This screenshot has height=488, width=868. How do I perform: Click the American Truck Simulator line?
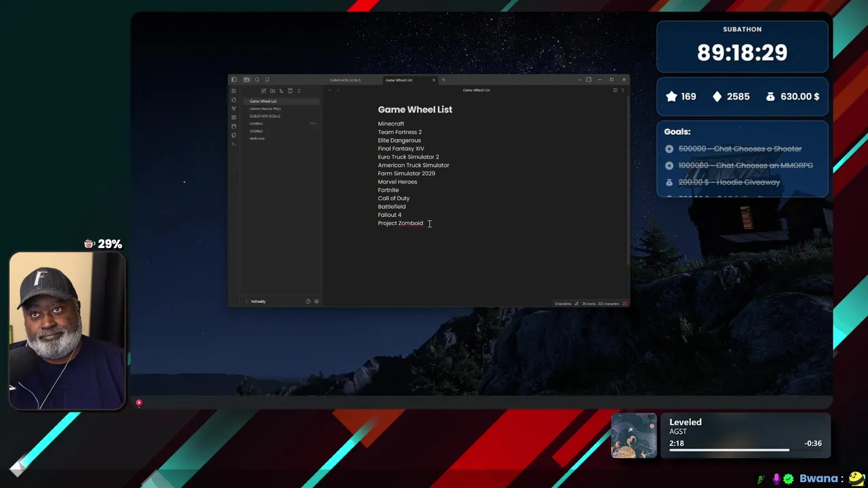(413, 165)
